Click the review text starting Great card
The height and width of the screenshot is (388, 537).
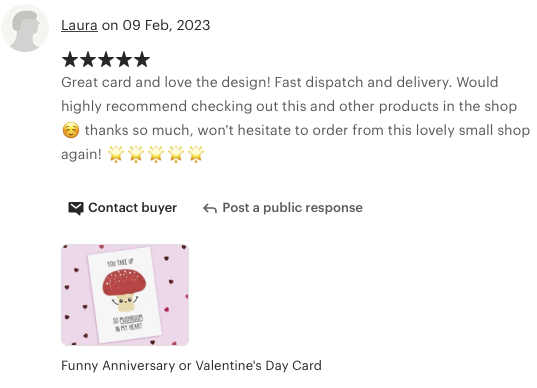296,118
